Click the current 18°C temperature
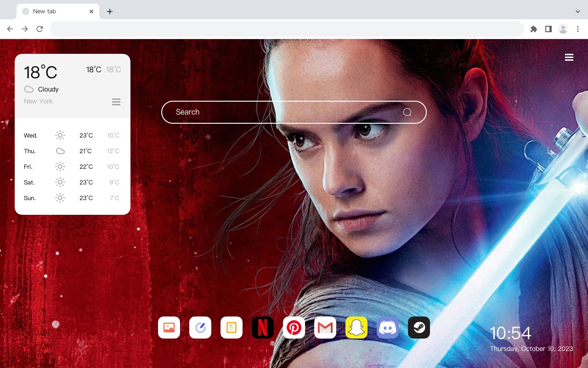 pyautogui.click(x=40, y=72)
